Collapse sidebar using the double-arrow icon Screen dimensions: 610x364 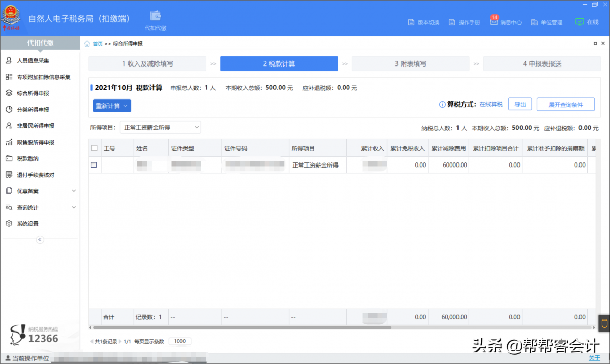pos(40,240)
